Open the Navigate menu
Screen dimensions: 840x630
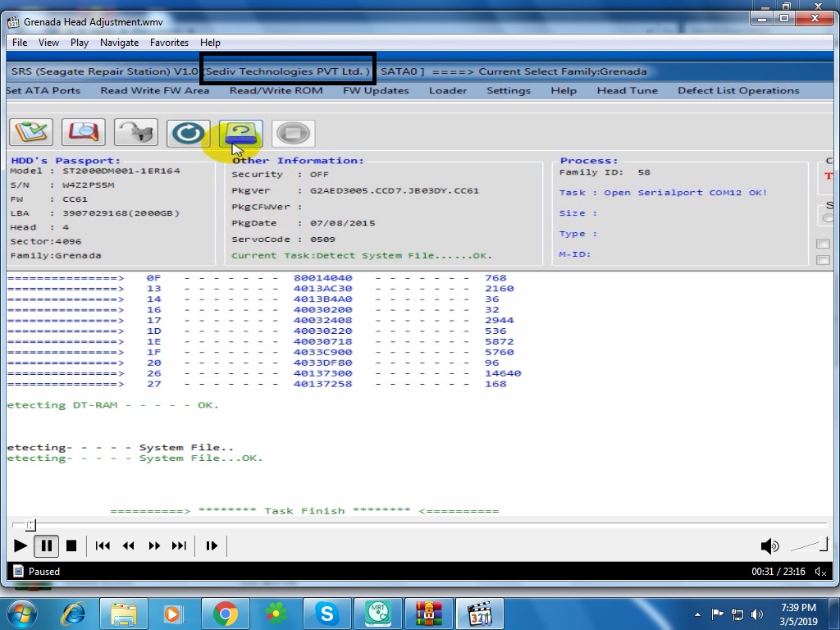(120, 43)
